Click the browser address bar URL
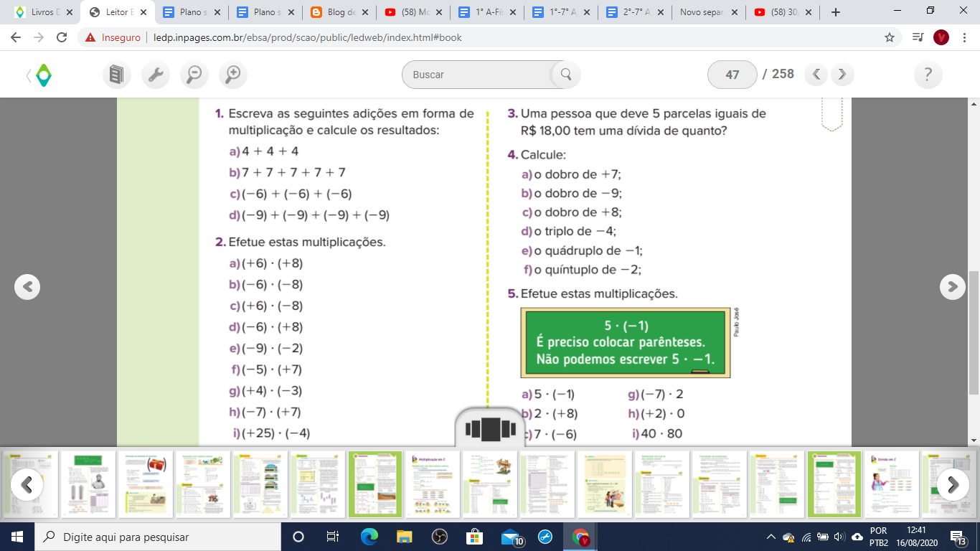Image resolution: width=980 pixels, height=551 pixels. pyautogui.click(x=307, y=37)
